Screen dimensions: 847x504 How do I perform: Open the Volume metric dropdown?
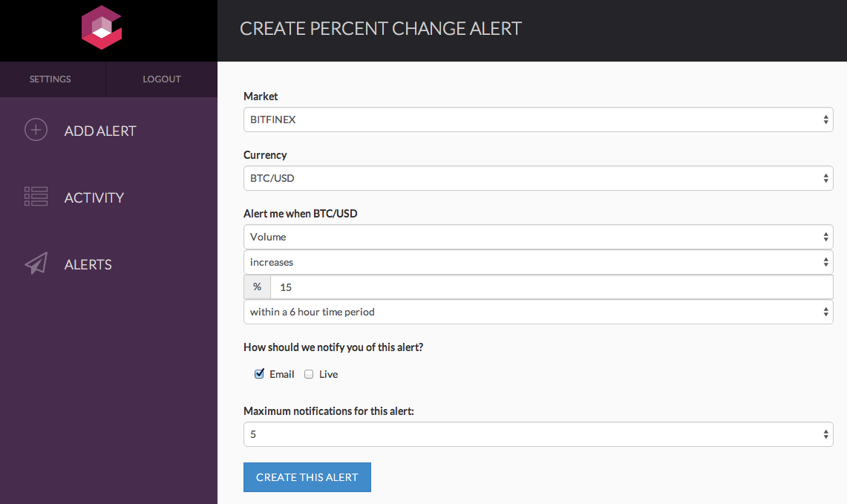click(x=537, y=237)
